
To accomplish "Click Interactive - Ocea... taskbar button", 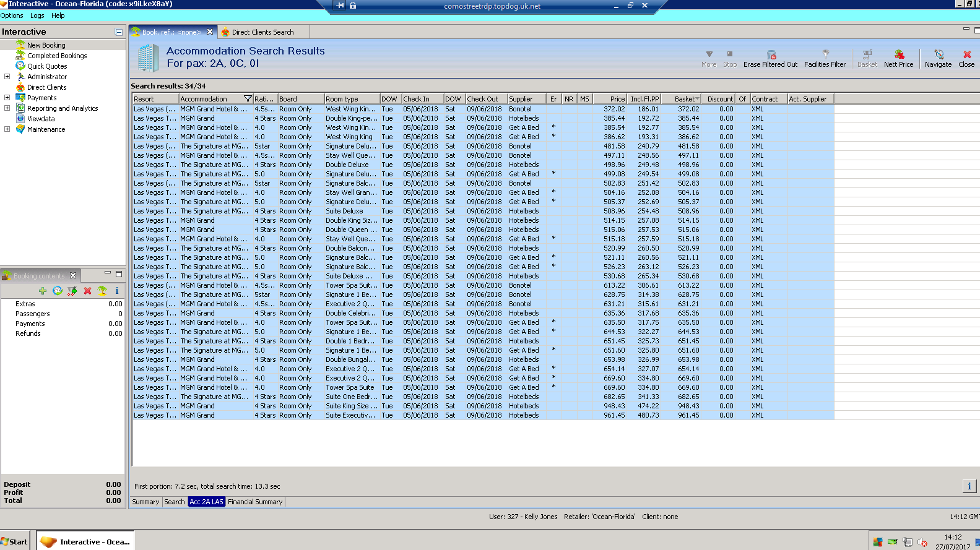I will [85, 541].
